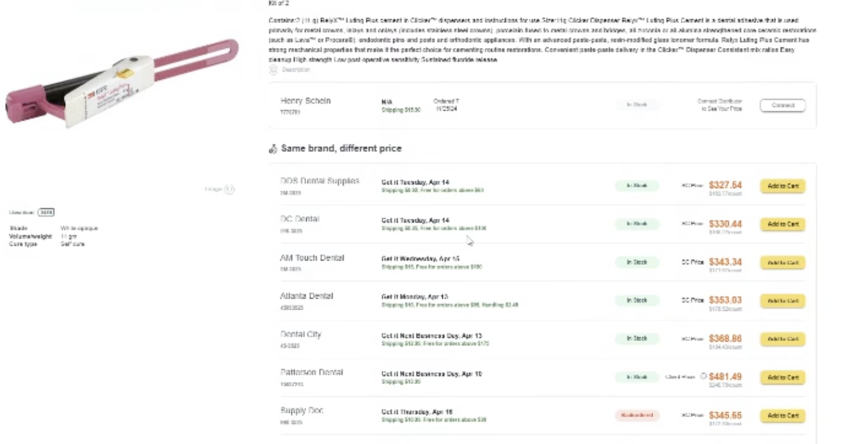The height and width of the screenshot is (444, 868).
Task: Open the DDS Dental Supplies vendor name
Action: coord(320,181)
